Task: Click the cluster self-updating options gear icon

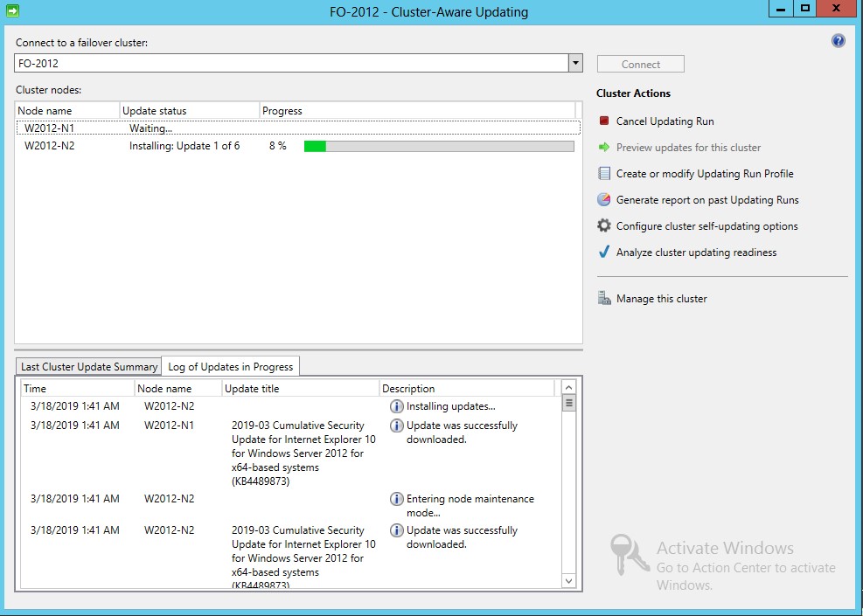Action: coord(603,225)
